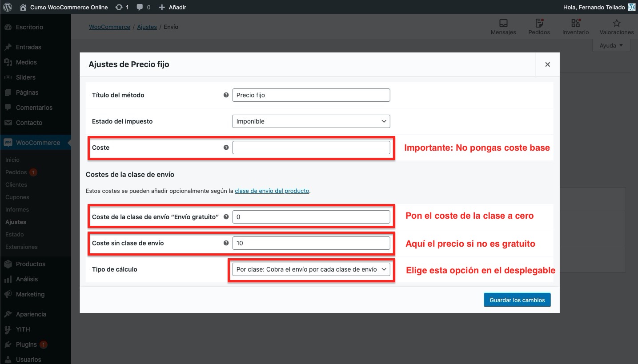Viewport: 638px width, 364px height.
Task: Expand the Ayuda help tab
Action: pos(611,45)
